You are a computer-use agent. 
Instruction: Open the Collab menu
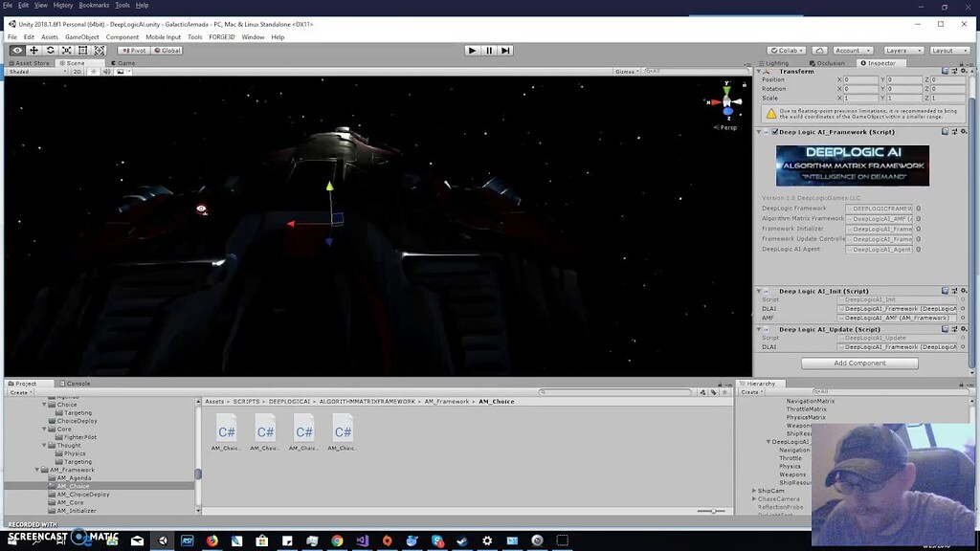tap(787, 50)
